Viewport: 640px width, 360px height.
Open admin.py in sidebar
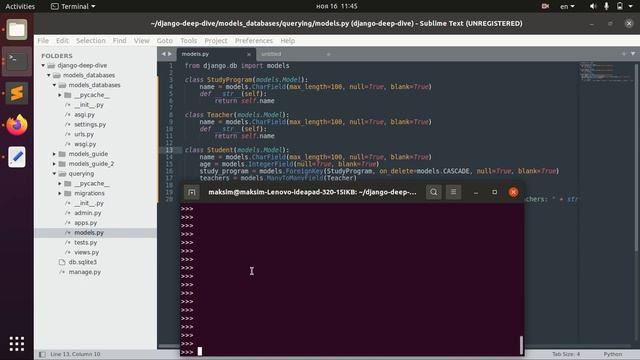(88, 213)
